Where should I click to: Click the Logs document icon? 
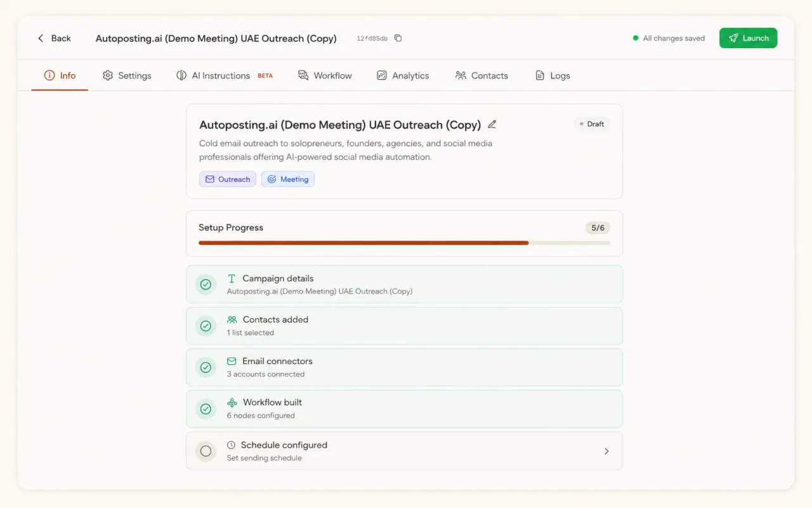540,75
